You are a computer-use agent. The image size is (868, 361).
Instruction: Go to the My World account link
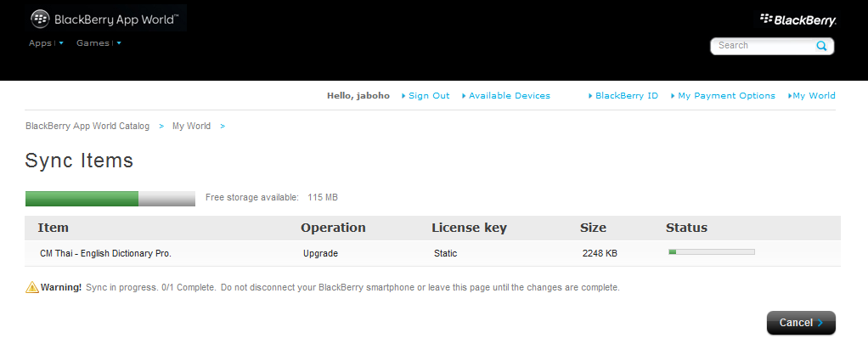click(812, 96)
